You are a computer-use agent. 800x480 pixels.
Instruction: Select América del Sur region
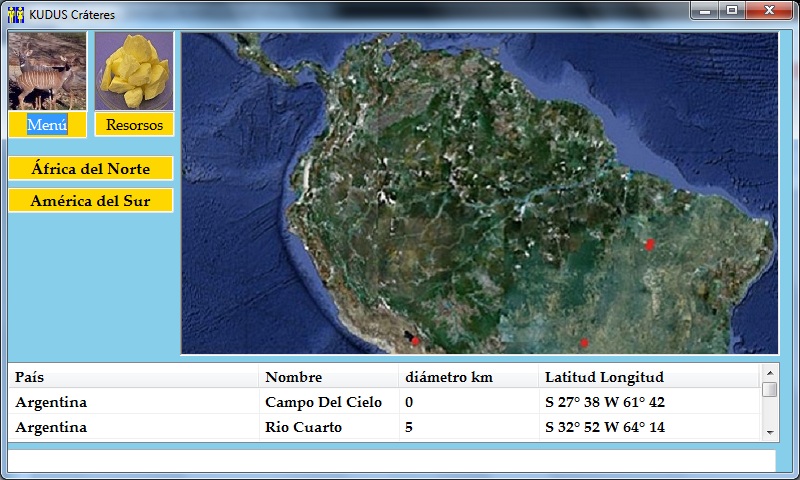click(x=91, y=201)
